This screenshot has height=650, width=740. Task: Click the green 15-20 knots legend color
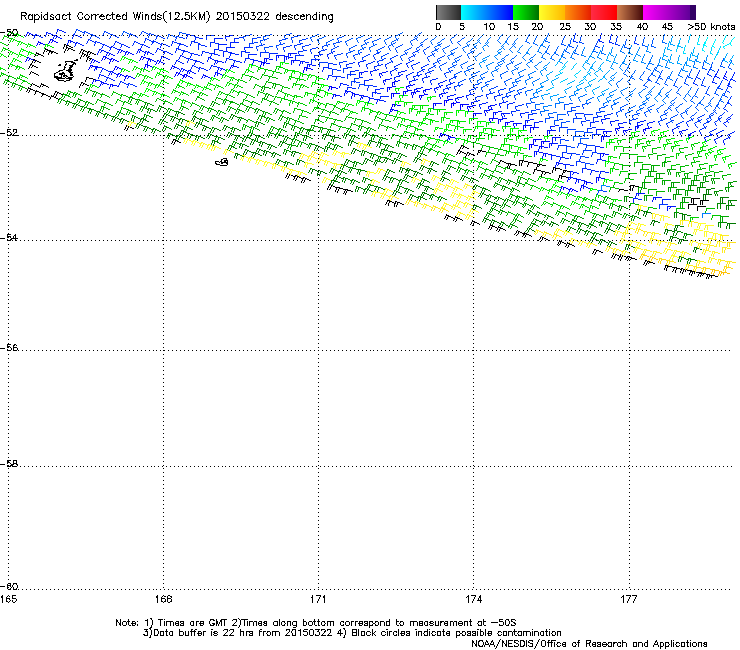[526, 12]
